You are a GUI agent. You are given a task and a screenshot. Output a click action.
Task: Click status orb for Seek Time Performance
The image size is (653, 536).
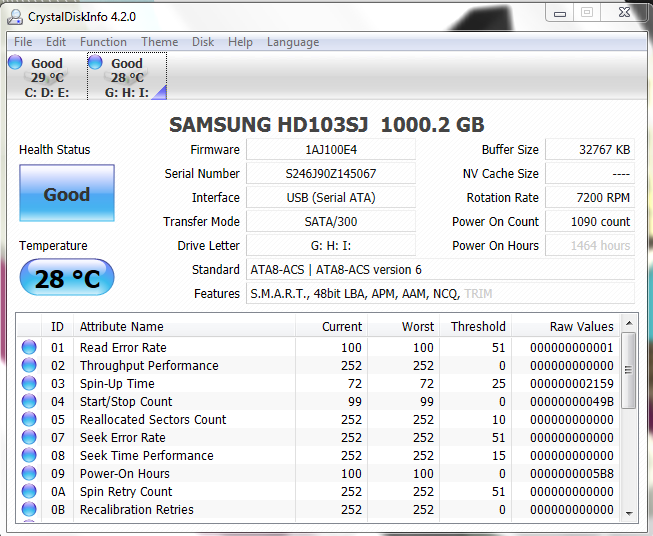point(29,455)
